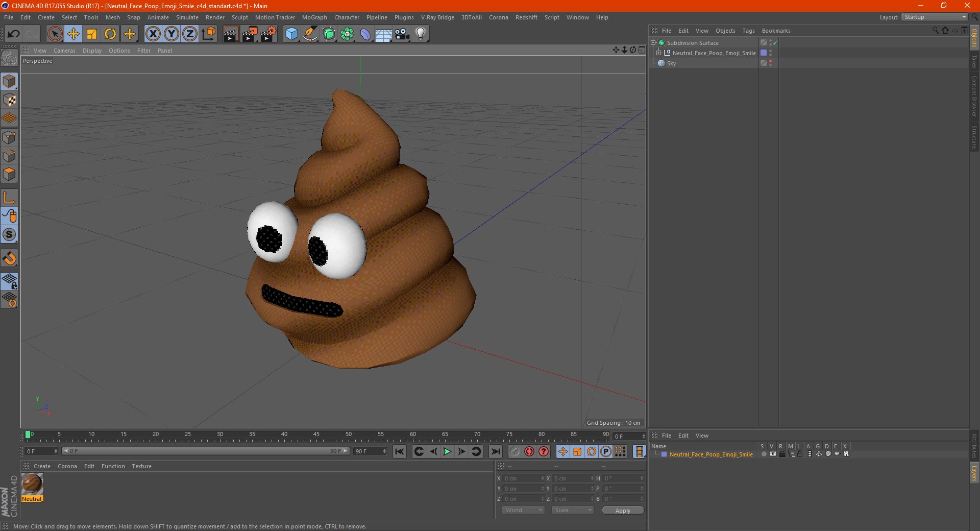Click the Neutral layer color swatch
The width and height of the screenshot is (980, 531).
[x=664, y=454]
